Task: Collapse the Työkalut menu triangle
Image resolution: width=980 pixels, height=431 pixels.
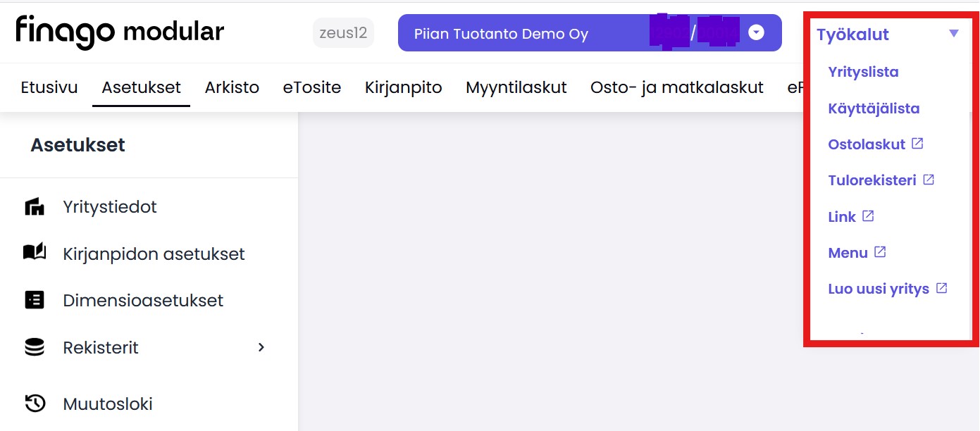Action: point(954,33)
